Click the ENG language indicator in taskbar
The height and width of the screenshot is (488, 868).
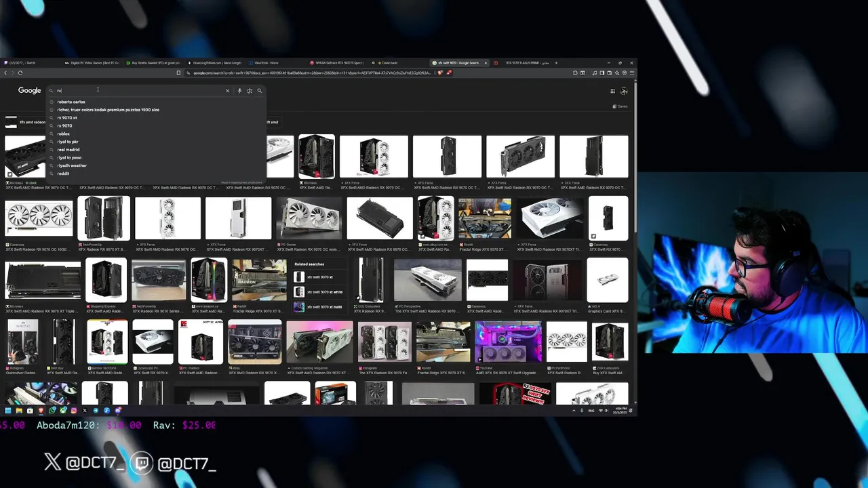tap(591, 410)
